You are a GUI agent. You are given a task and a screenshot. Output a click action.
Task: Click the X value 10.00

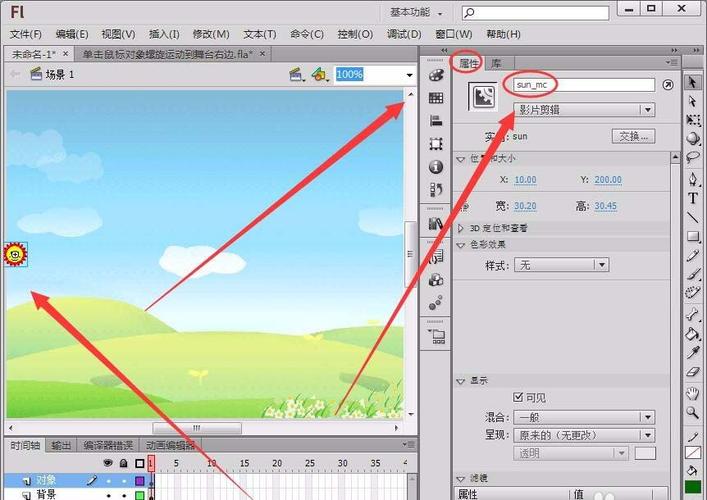[525, 179]
